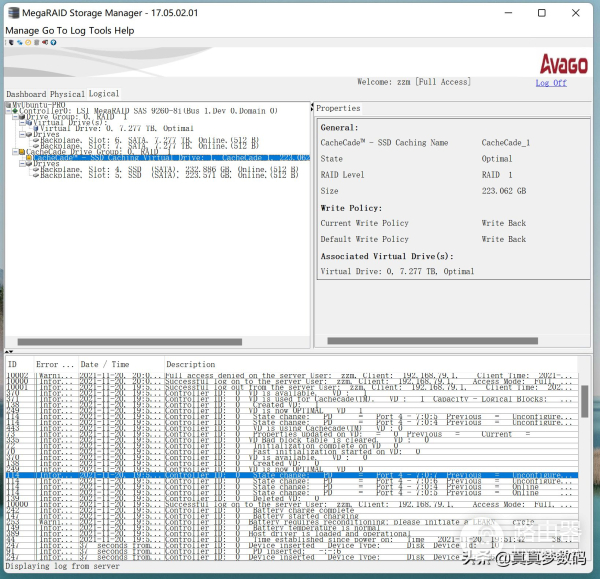The image size is (600, 579).
Task: Select the 'Battery charge complete' log row
Action: pyautogui.click(x=292, y=510)
